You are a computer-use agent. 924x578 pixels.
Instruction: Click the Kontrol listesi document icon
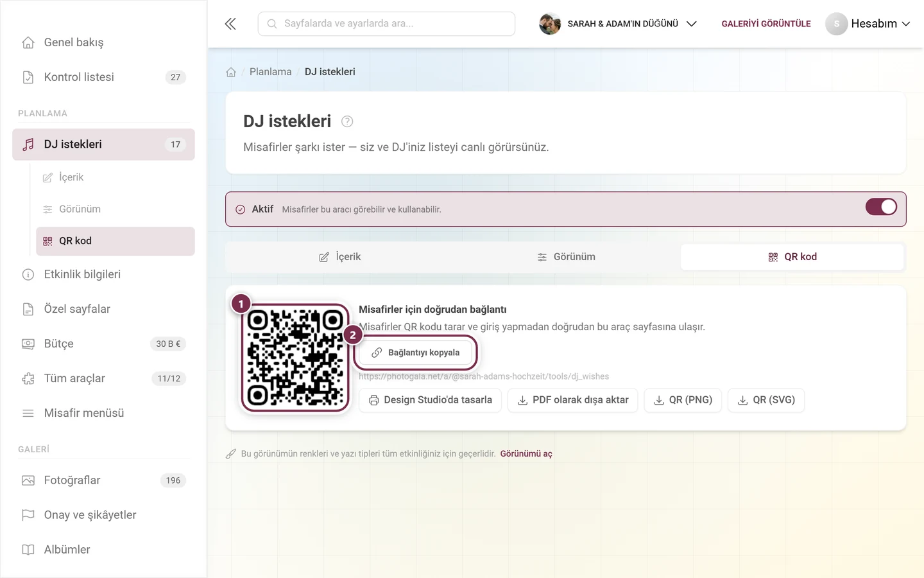pos(28,77)
